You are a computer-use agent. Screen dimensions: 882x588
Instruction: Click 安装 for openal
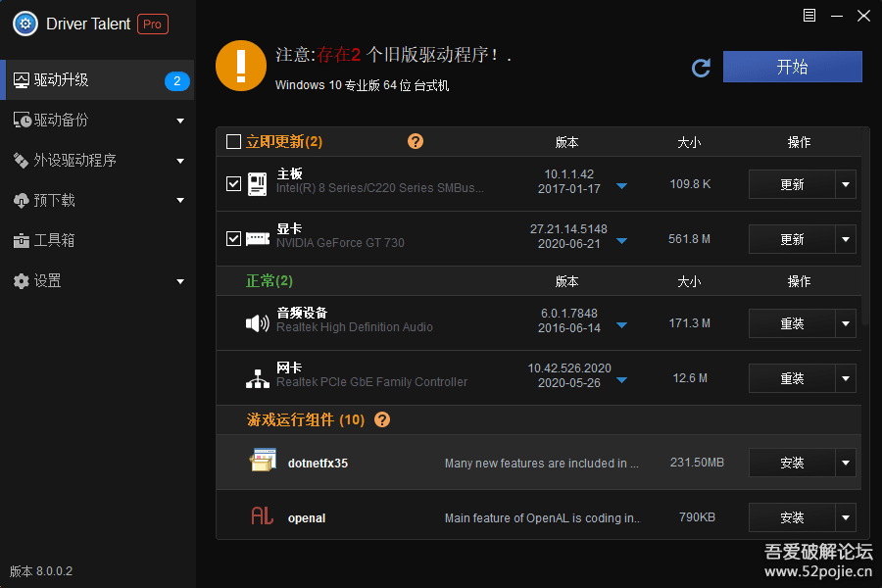pyautogui.click(x=792, y=517)
